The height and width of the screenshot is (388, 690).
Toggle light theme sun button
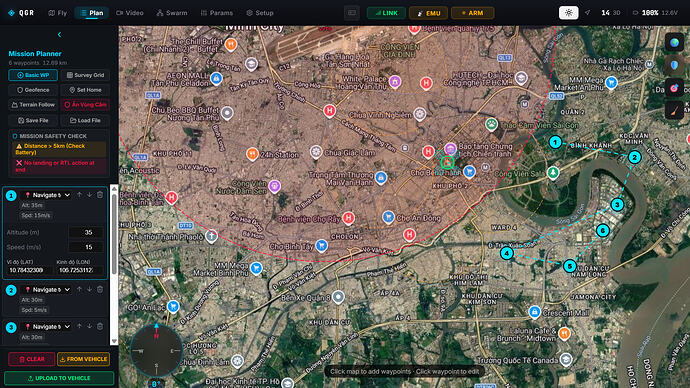[x=569, y=13]
